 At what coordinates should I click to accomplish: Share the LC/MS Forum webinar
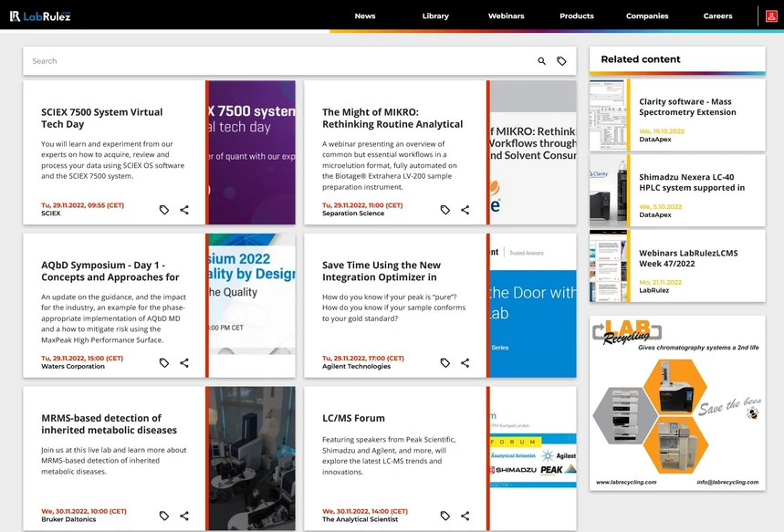[465, 516]
